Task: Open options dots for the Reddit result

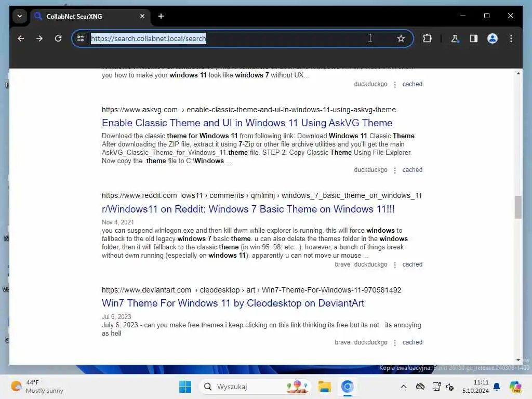Action: 395,265
